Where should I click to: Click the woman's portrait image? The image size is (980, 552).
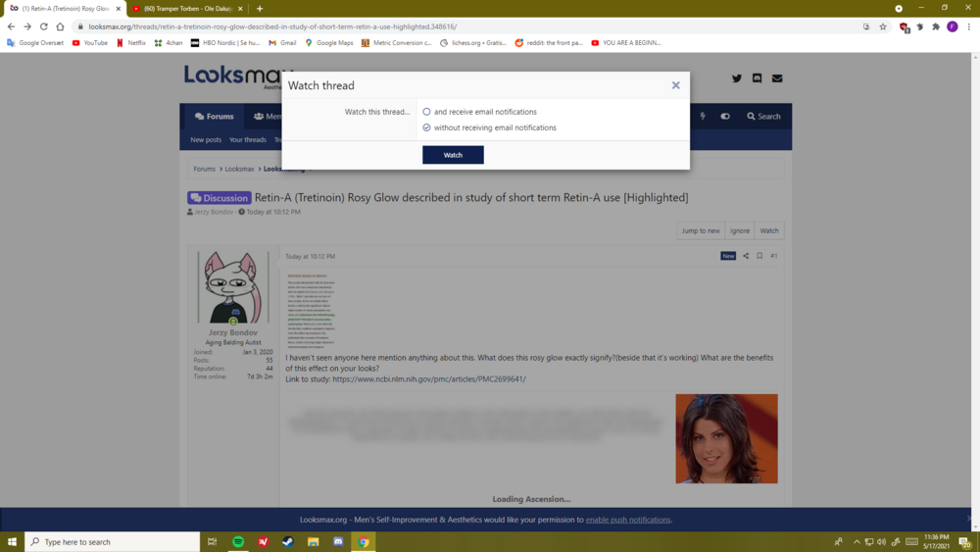726,438
